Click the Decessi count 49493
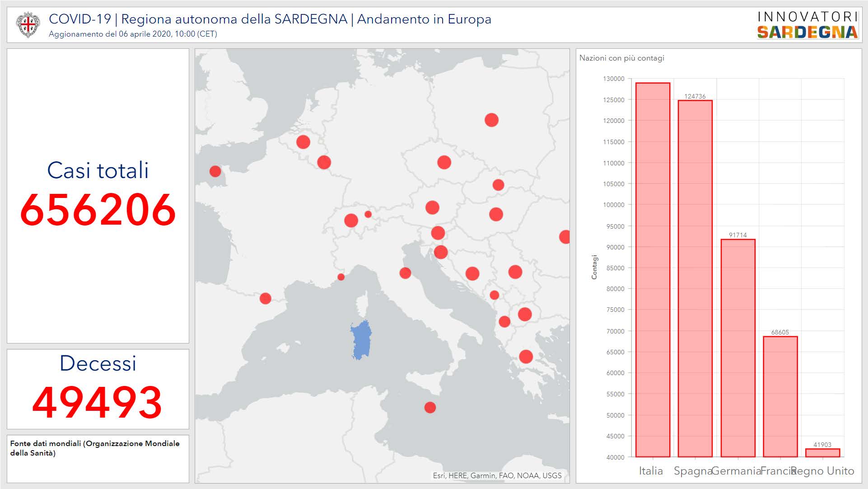The width and height of the screenshot is (868, 489). (x=98, y=402)
